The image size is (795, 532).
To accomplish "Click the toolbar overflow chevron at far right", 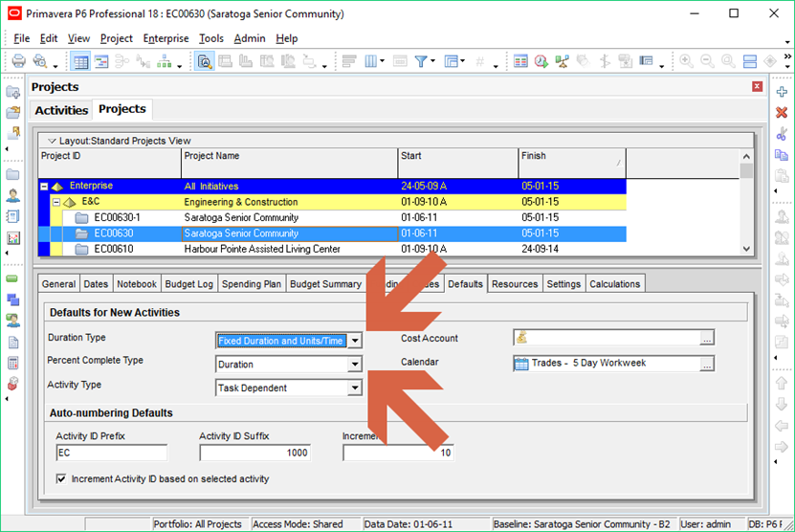I will [x=787, y=56].
